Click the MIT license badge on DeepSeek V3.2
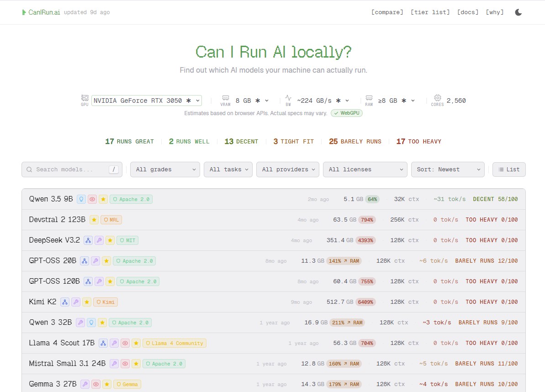 tap(127, 240)
